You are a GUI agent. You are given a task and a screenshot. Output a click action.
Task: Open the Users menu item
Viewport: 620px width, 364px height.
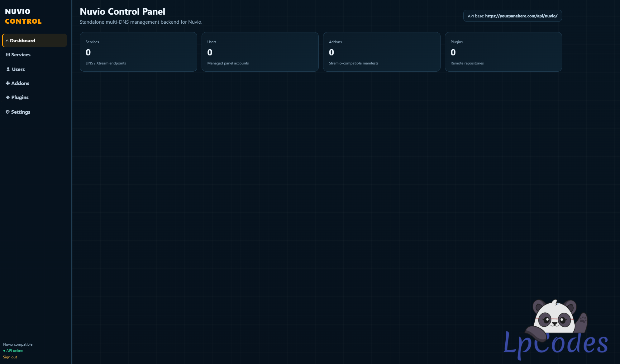(34, 69)
